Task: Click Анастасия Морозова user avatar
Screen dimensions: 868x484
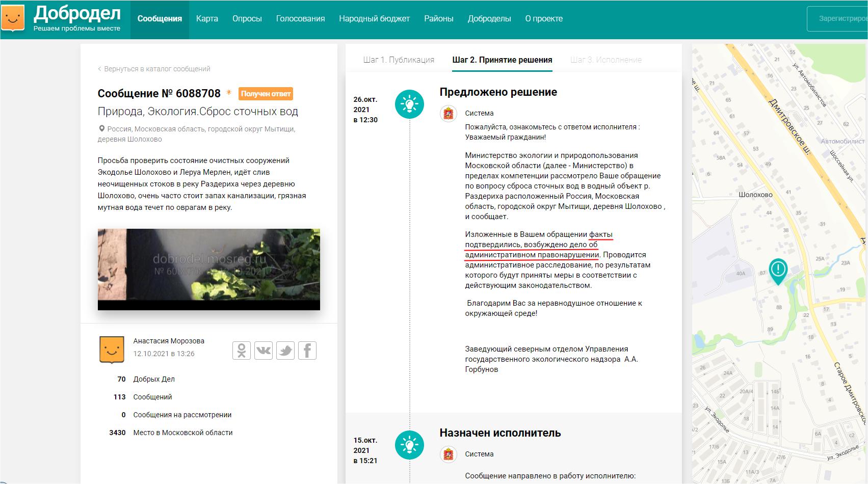Action: 112,349
